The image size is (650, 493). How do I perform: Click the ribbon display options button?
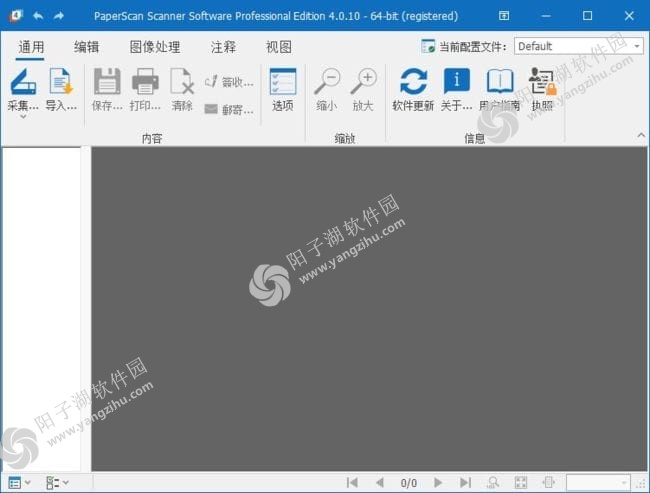[x=504, y=16]
